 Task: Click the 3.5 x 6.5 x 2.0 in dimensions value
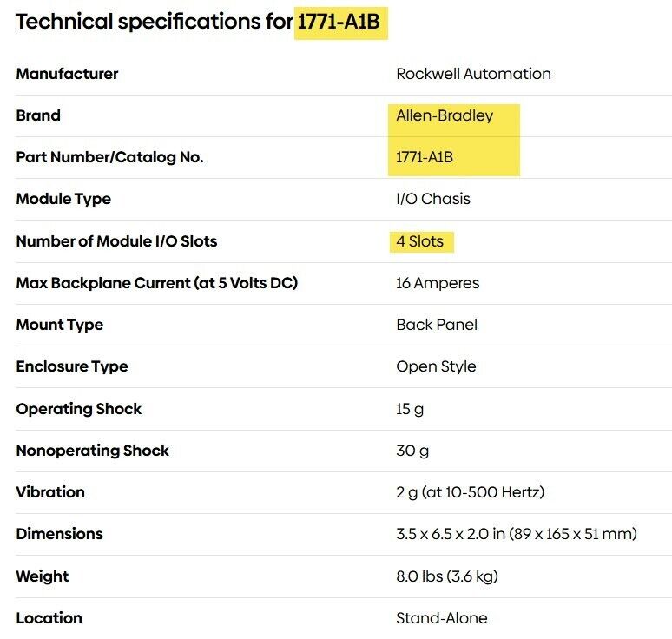click(517, 534)
